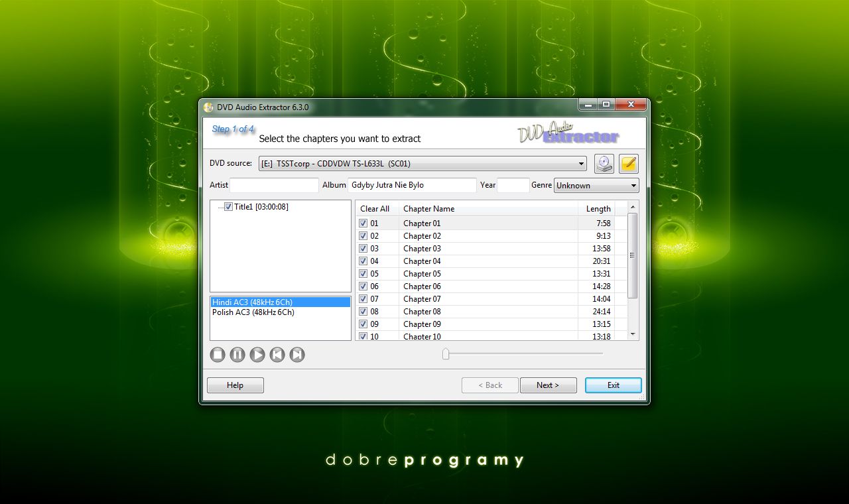Select Polish AC3 (48kHz 6Ch) audio track
The height and width of the screenshot is (504, 849).
(281, 312)
